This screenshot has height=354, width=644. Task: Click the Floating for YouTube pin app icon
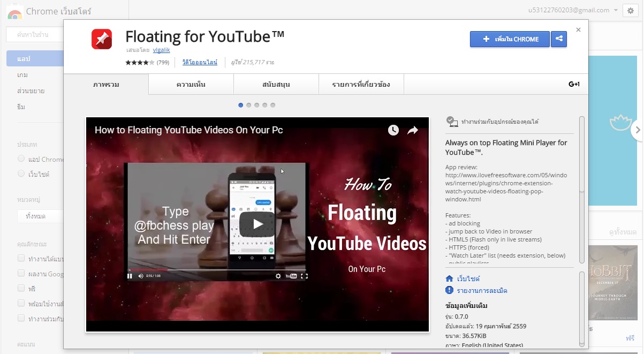click(x=101, y=39)
